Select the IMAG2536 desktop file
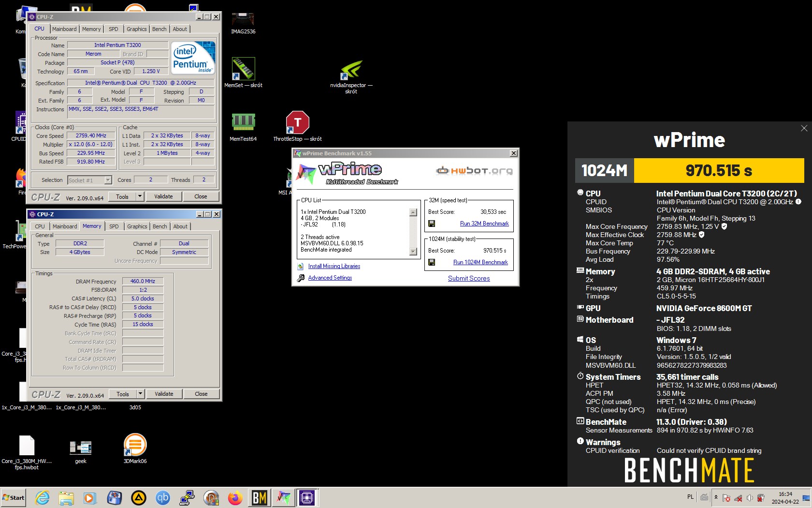This screenshot has height=508, width=812. 243,23
